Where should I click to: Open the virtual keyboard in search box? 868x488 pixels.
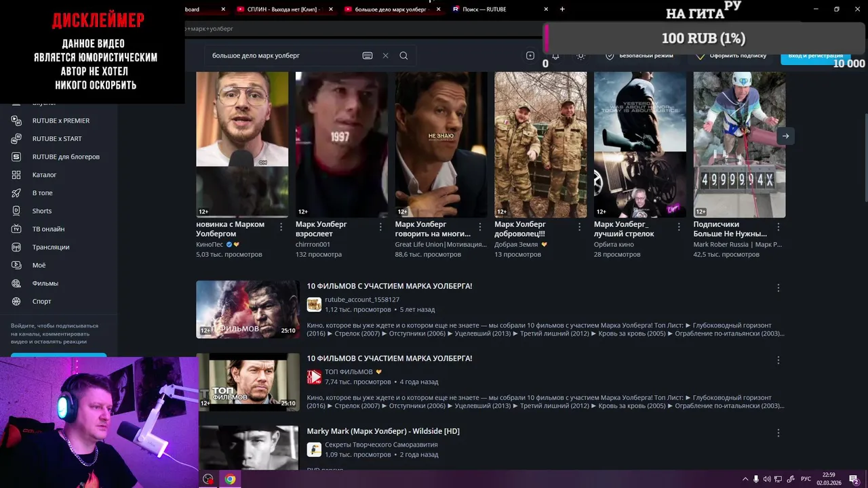368,56
